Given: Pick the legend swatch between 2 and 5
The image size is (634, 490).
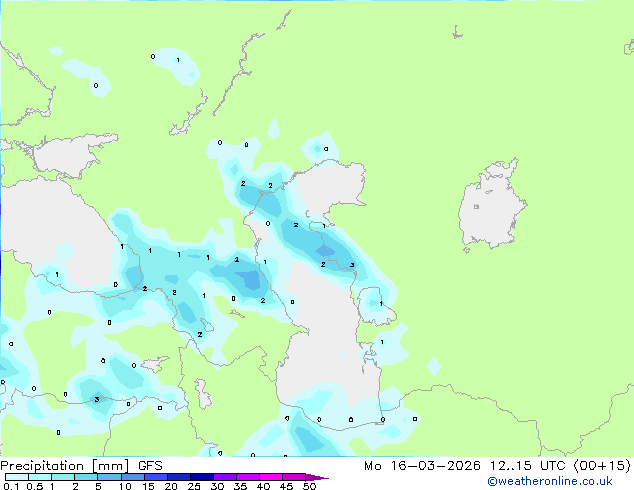Looking at the screenshot, I should (86, 477).
